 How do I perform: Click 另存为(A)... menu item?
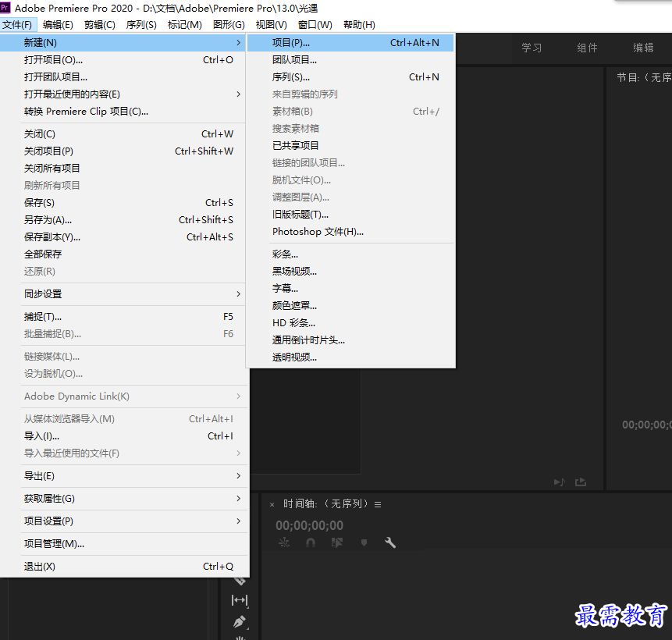(x=123, y=220)
